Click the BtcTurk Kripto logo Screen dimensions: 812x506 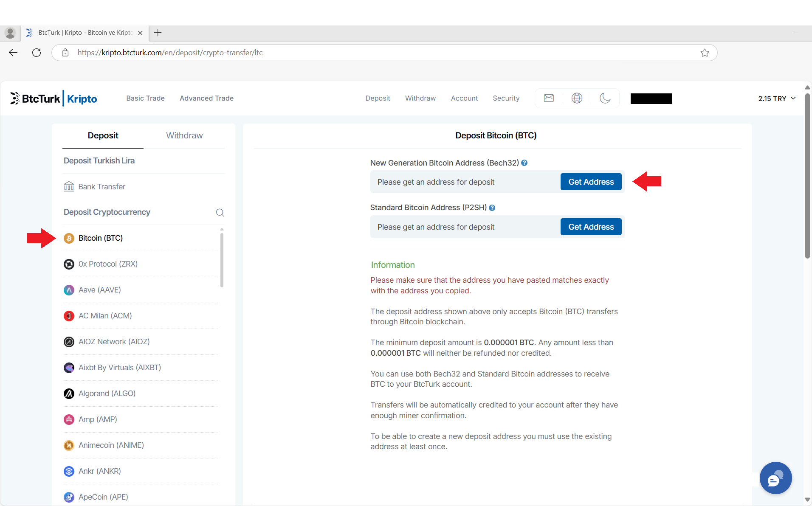[x=54, y=98]
